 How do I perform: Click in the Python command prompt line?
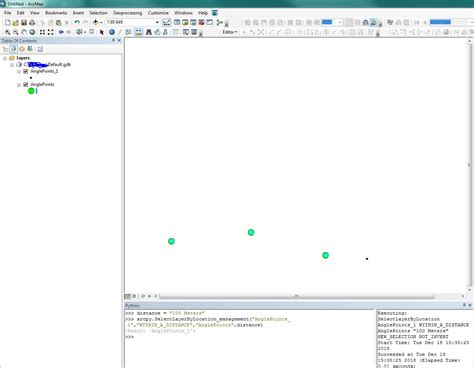249,337
